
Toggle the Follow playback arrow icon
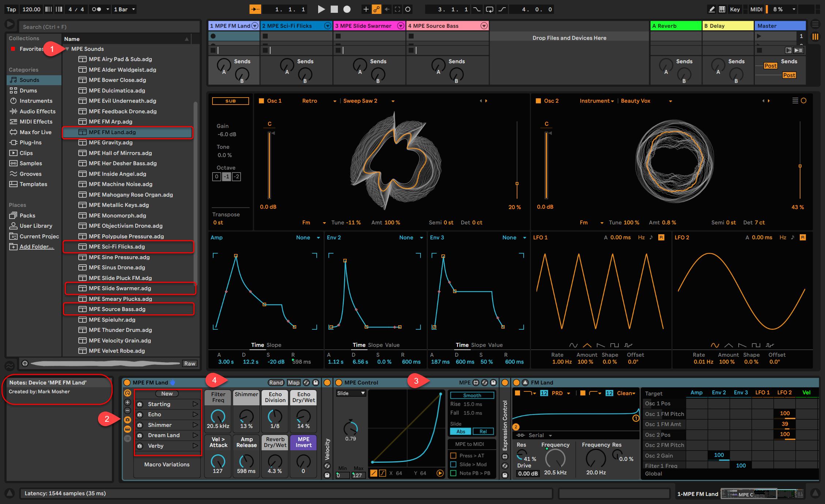pyautogui.click(x=255, y=9)
